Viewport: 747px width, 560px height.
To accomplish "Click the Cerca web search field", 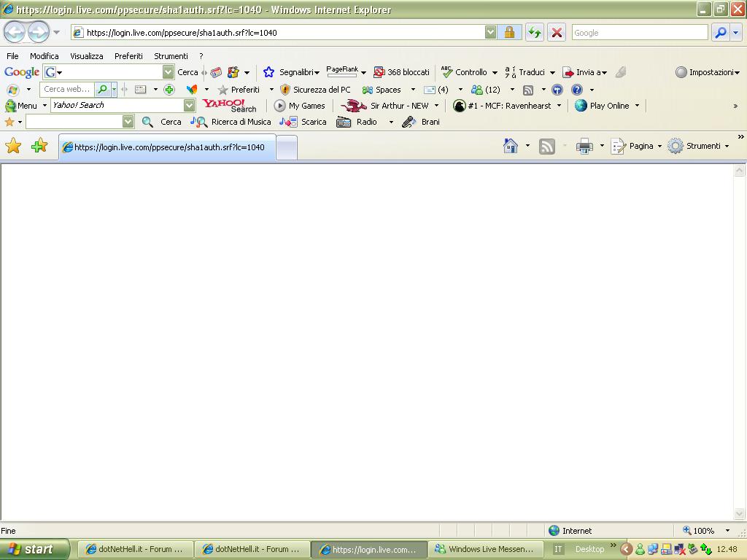I will [x=68, y=89].
